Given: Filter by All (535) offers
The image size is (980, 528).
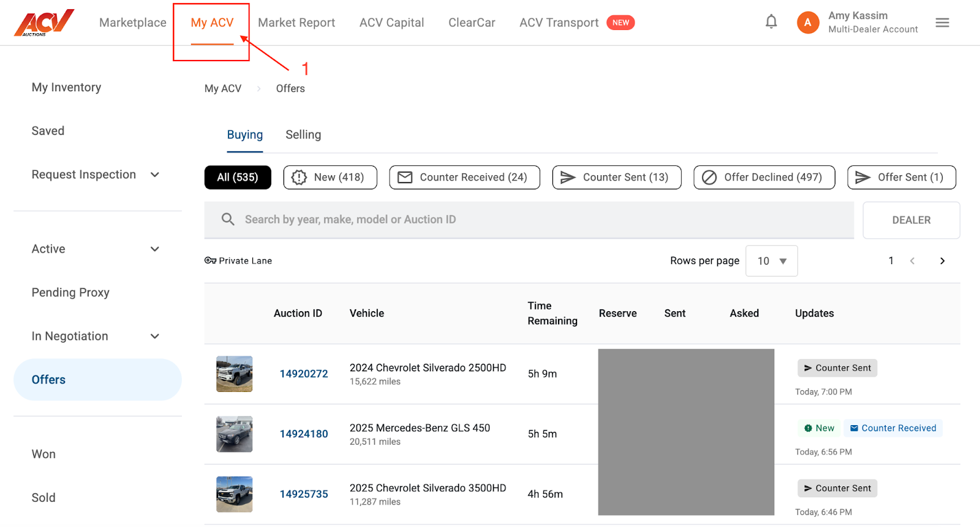Looking at the screenshot, I should pos(238,177).
